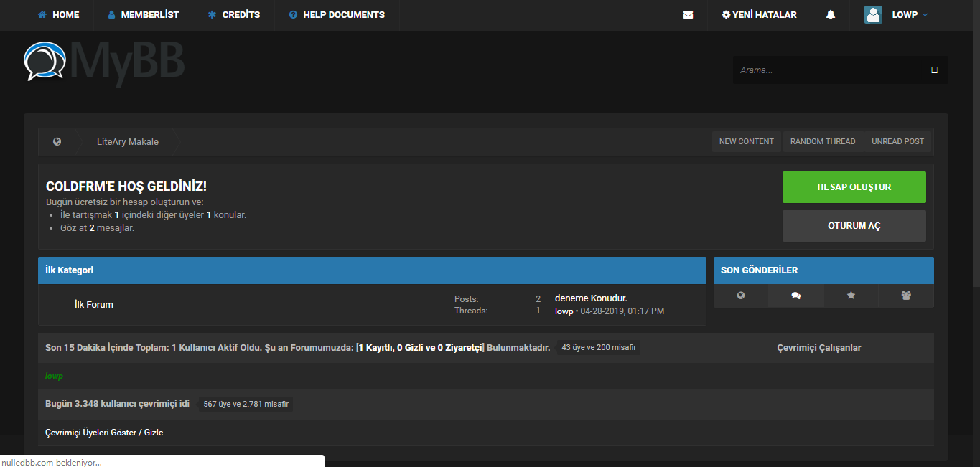This screenshot has width=980, height=467.
Task: Click the LOWP user avatar
Action: click(x=873, y=15)
